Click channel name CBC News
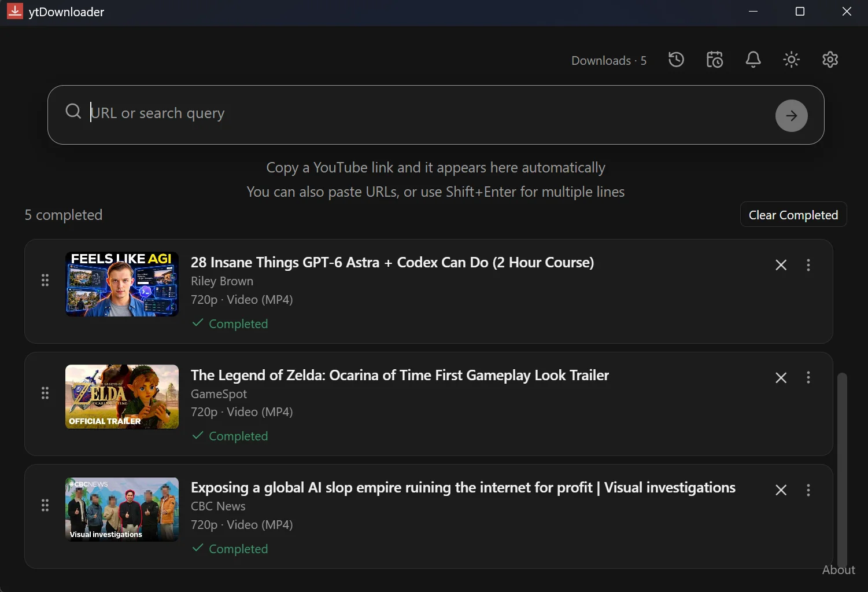 coord(218,506)
